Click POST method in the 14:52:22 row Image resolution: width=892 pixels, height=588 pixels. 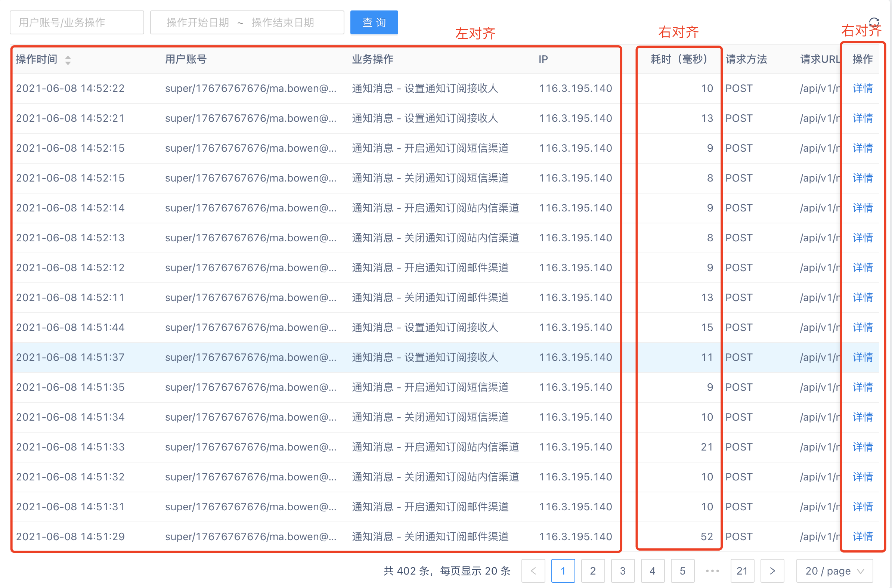pos(738,89)
